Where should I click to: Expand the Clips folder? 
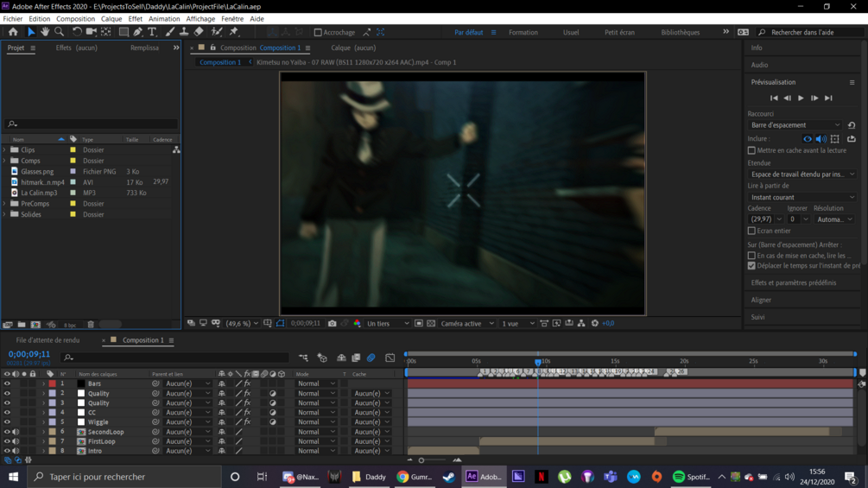click(x=4, y=150)
